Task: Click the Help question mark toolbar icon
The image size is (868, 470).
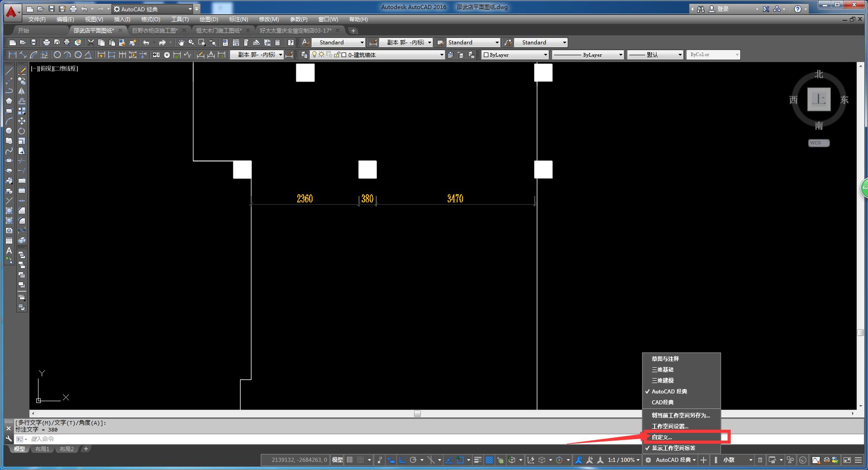Action: click(x=291, y=43)
